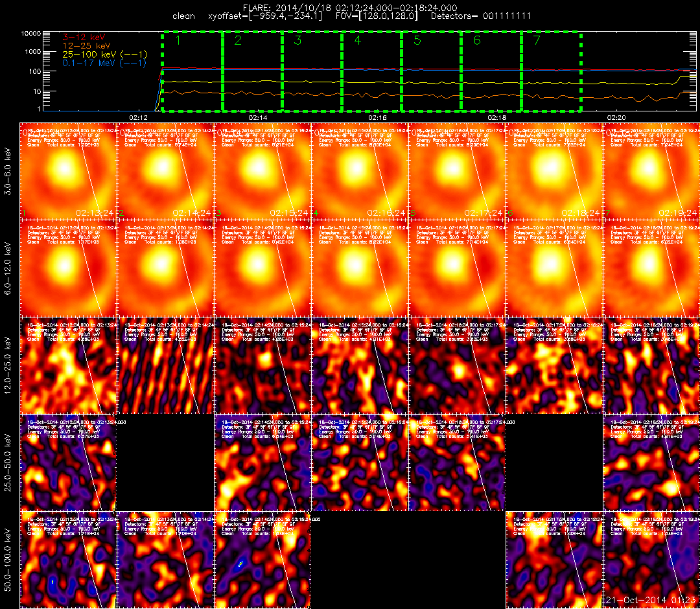The width and height of the screenshot is (700, 609).
Task: Open the 12.0-25.0 keV image for interval 4
Action: [x=360, y=366]
